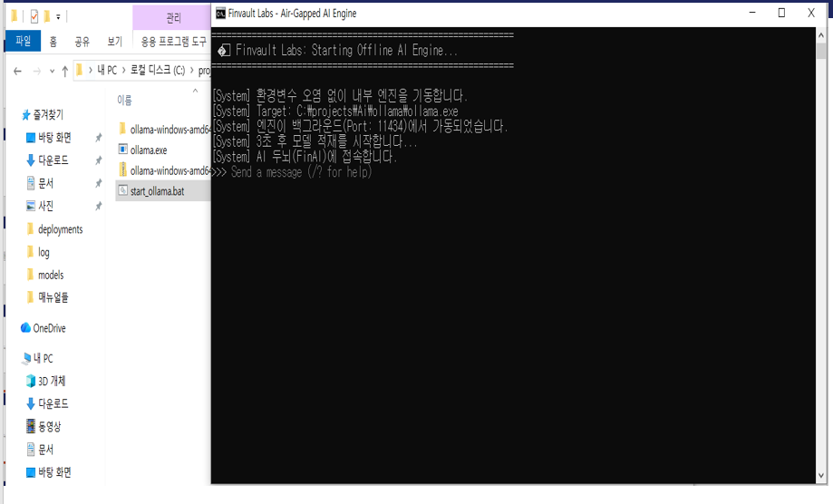
Task: Collapse file list sort chevron above 이름
Action: click(195, 91)
